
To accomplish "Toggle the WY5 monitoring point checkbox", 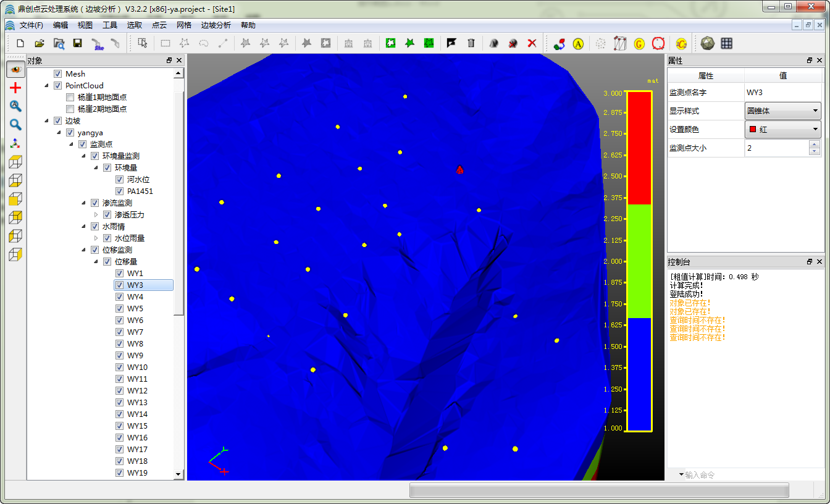I will click(x=120, y=309).
